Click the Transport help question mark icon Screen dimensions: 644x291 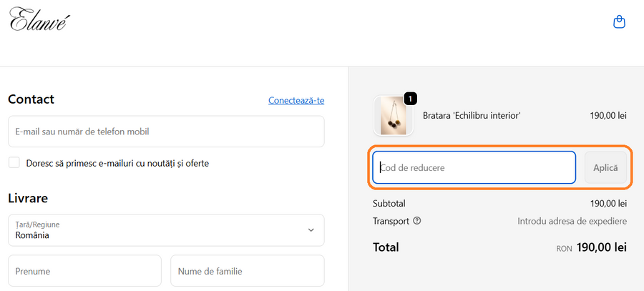(417, 221)
